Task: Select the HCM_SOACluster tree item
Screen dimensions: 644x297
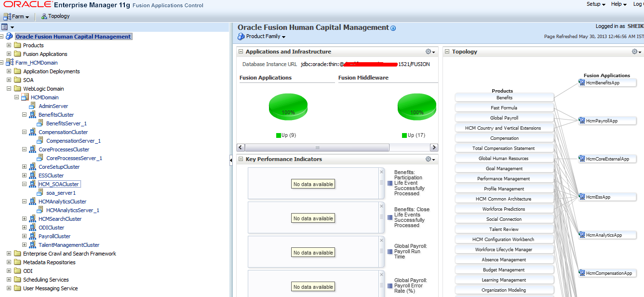Action: click(59, 184)
